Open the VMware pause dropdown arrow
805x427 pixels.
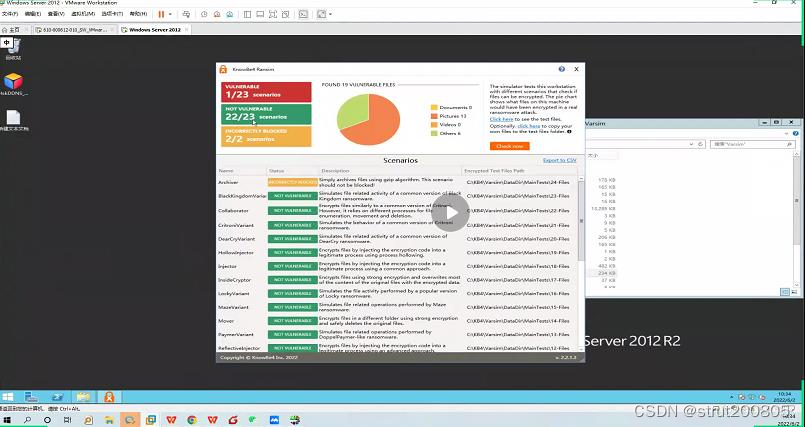(170, 15)
